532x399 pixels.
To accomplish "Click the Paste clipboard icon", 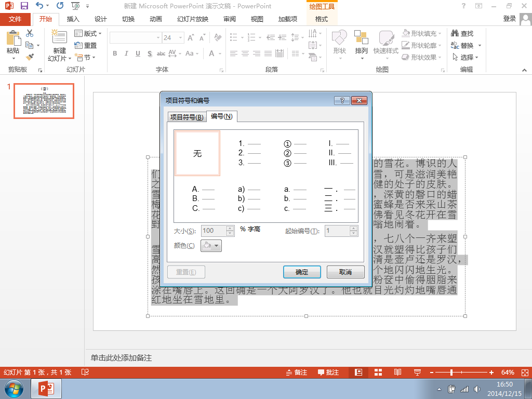I will coord(13,37).
